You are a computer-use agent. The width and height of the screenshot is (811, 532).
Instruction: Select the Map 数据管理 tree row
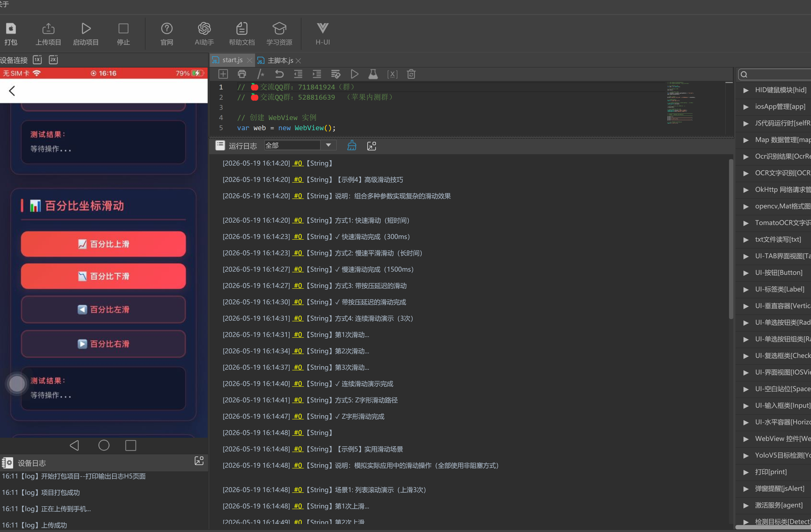tap(773, 140)
